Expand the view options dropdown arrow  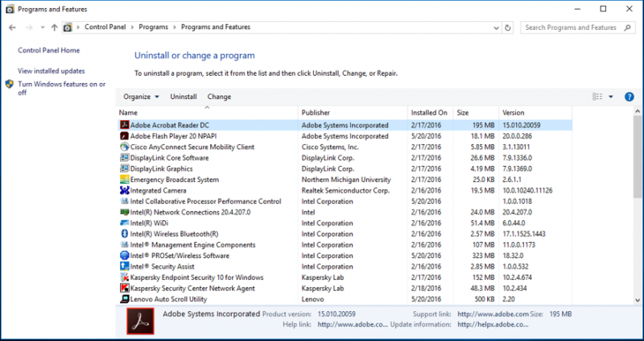coord(611,97)
